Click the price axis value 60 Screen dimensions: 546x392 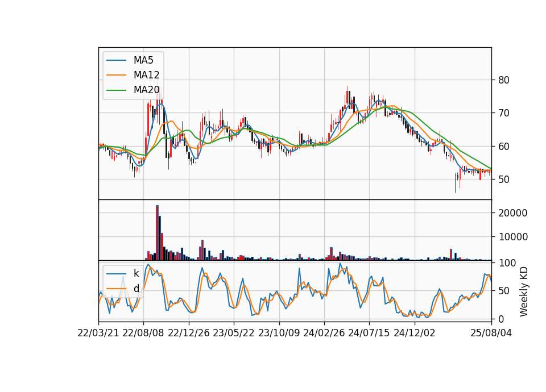coord(504,147)
